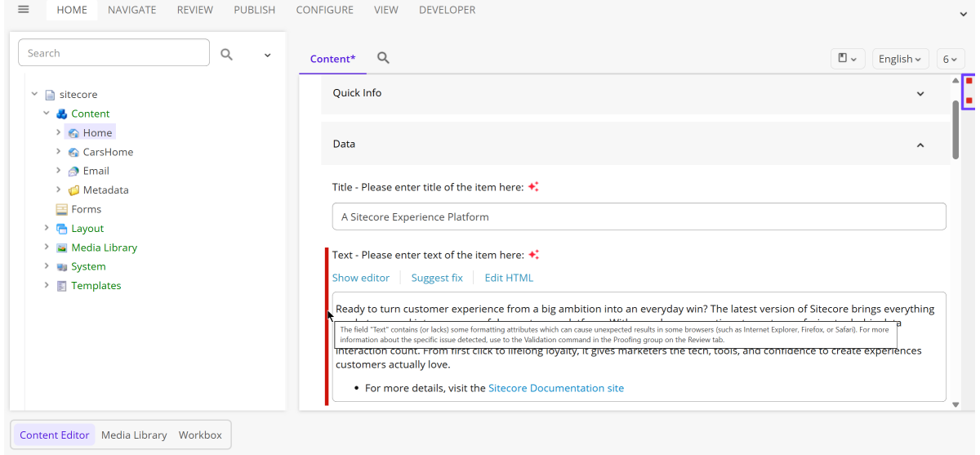980x455 pixels.
Task: Click the scrollbar down arrow
Action: coord(956,404)
